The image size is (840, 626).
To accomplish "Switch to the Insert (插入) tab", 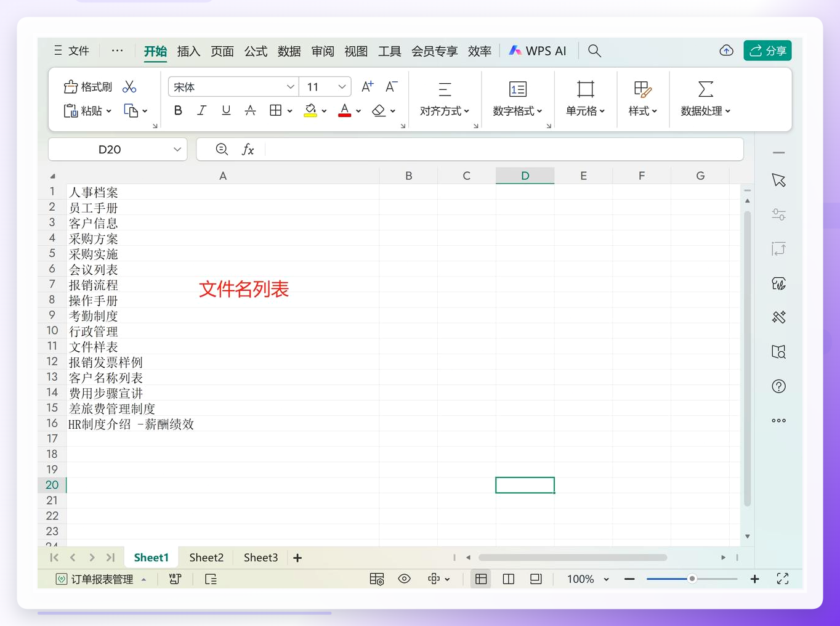I will click(188, 51).
